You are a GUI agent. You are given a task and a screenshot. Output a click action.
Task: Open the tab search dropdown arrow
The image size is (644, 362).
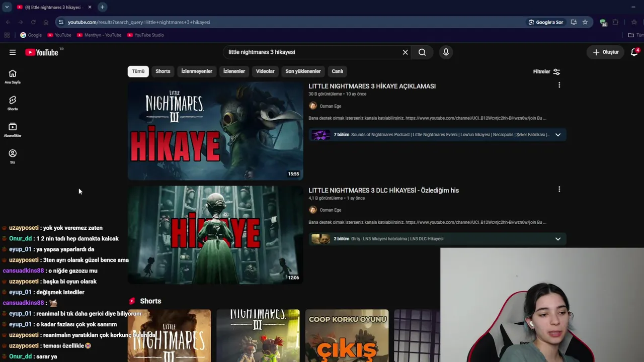pyautogui.click(x=7, y=7)
